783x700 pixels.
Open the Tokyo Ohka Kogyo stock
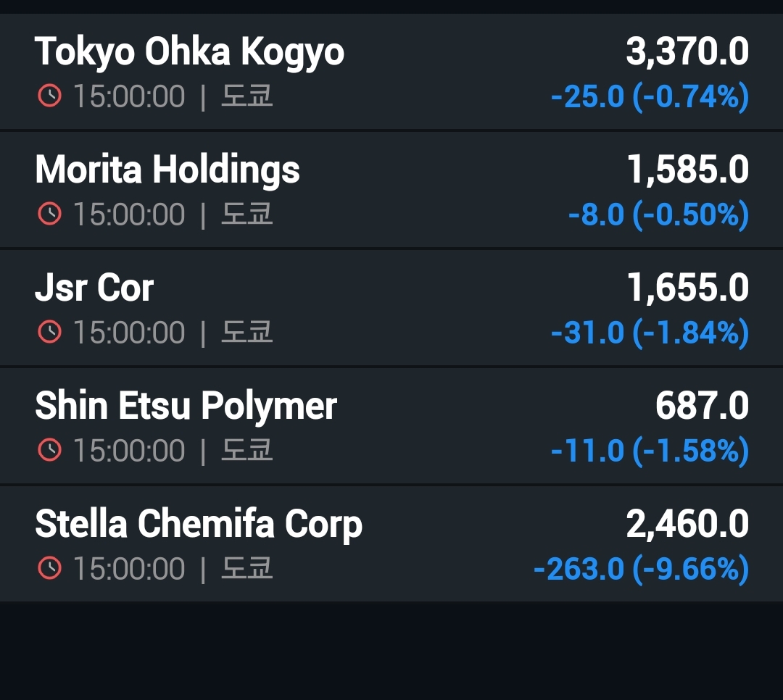189,52
